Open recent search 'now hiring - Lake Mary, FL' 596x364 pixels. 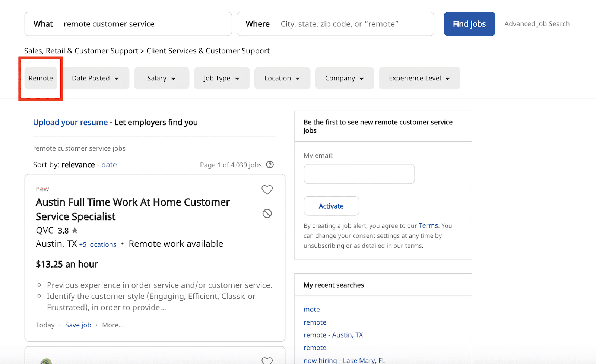(344, 360)
